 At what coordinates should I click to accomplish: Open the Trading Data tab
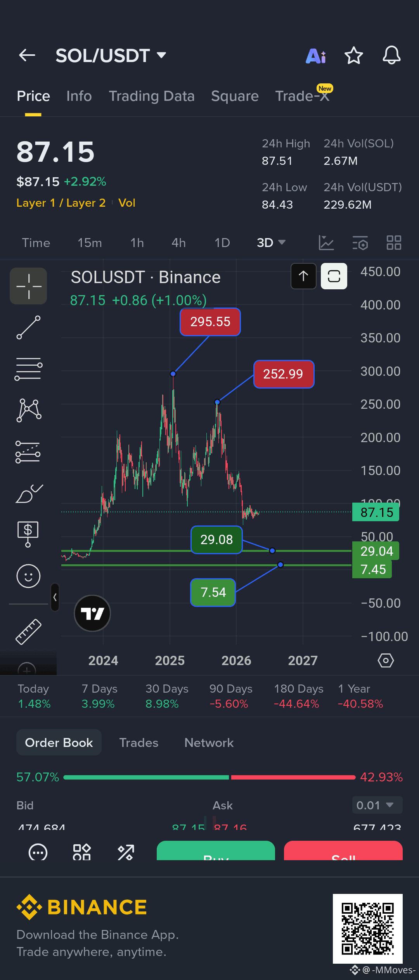[152, 96]
